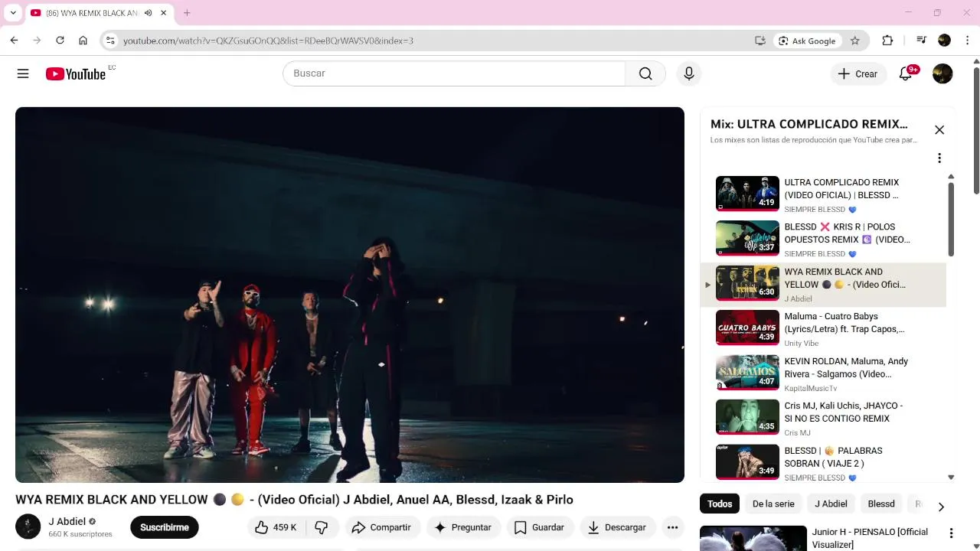
Task: Click Ask Google button
Action: 807,41
